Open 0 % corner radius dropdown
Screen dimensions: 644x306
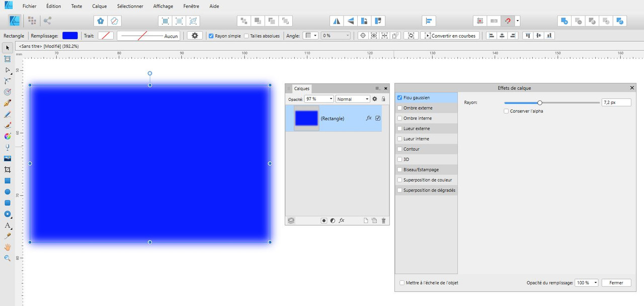click(x=336, y=36)
